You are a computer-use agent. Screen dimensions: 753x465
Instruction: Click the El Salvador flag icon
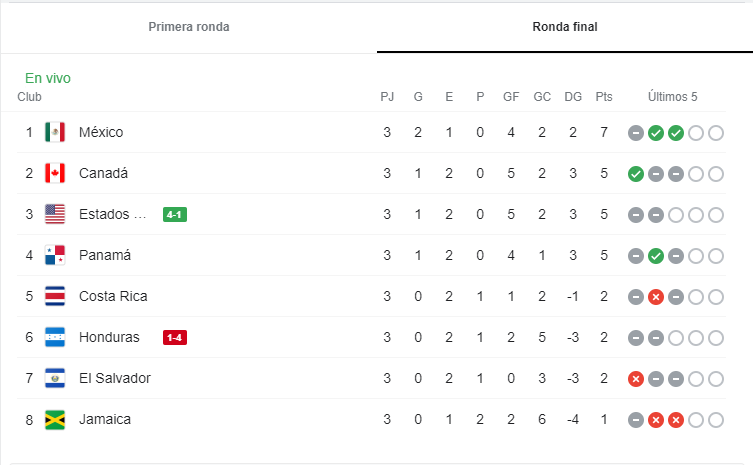point(55,379)
